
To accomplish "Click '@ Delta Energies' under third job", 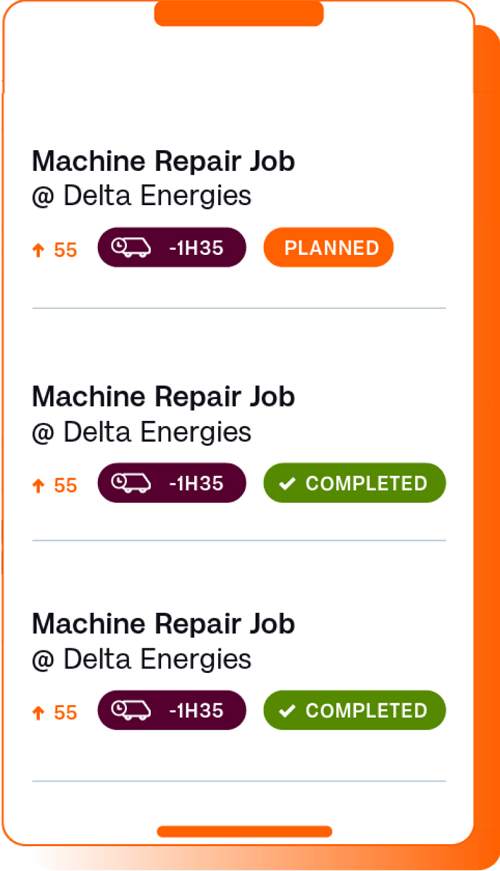I will [142, 659].
